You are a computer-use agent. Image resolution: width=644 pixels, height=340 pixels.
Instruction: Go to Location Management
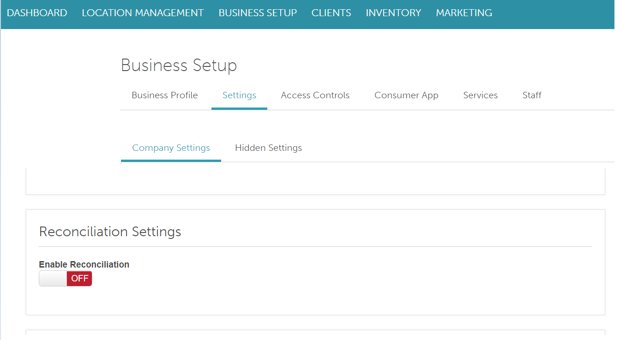pos(143,13)
